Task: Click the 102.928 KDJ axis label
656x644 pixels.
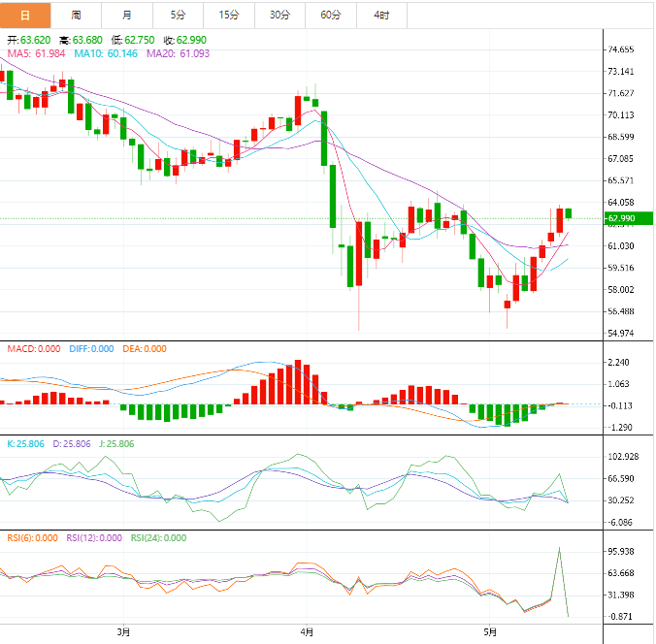Action: click(623, 457)
